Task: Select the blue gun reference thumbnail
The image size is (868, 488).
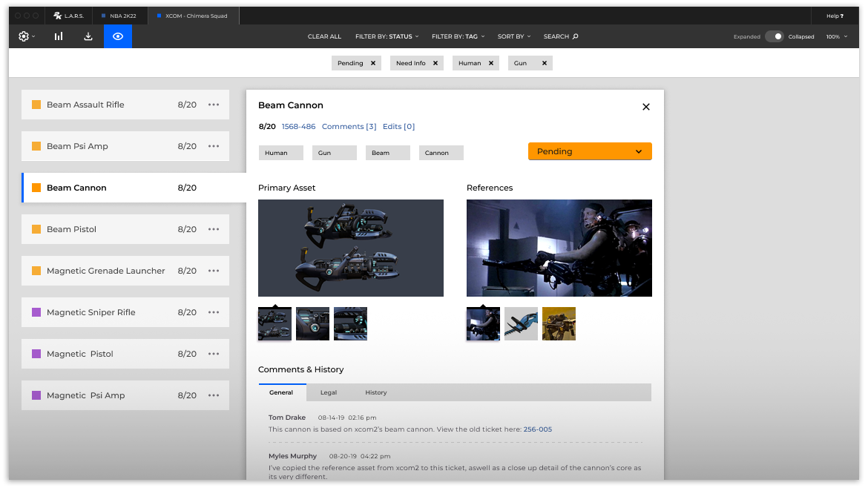Action: (x=521, y=323)
